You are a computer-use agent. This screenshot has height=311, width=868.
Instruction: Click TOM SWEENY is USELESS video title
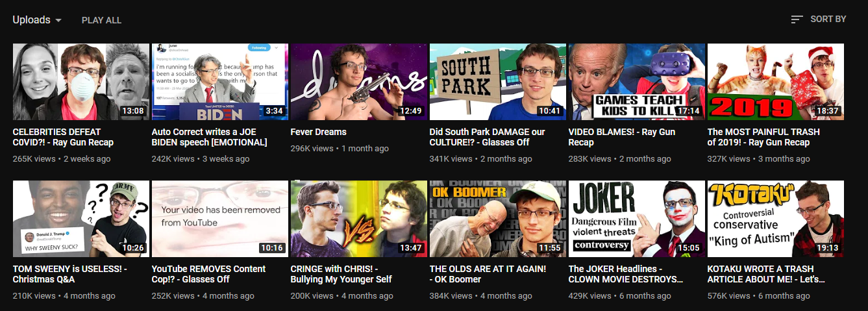(x=70, y=274)
